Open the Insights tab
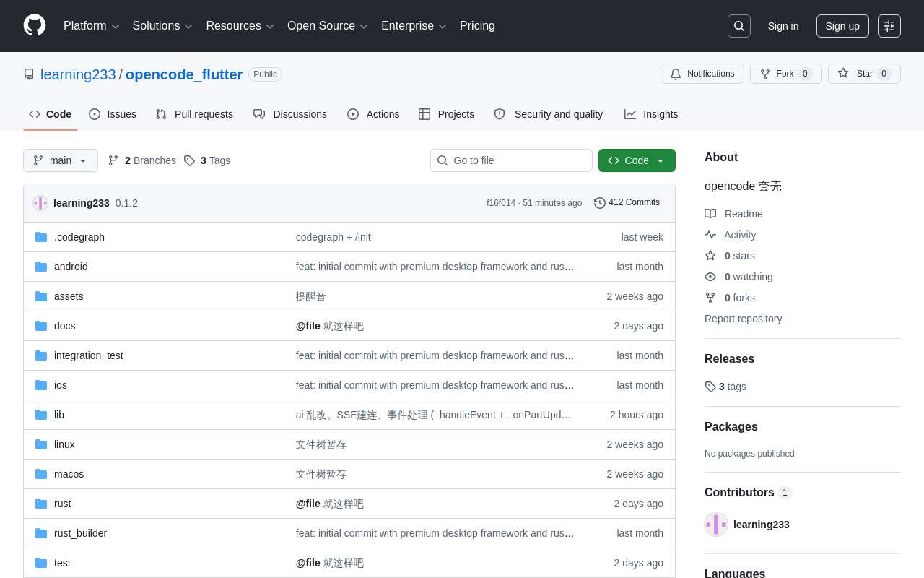Image resolution: width=924 pixels, height=578 pixels. [651, 114]
